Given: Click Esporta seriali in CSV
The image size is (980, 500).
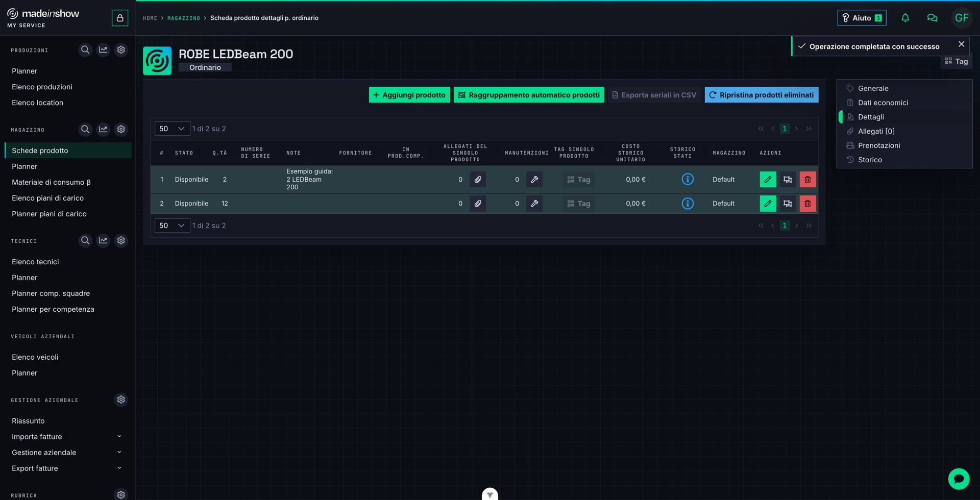Looking at the screenshot, I should [x=654, y=95].
